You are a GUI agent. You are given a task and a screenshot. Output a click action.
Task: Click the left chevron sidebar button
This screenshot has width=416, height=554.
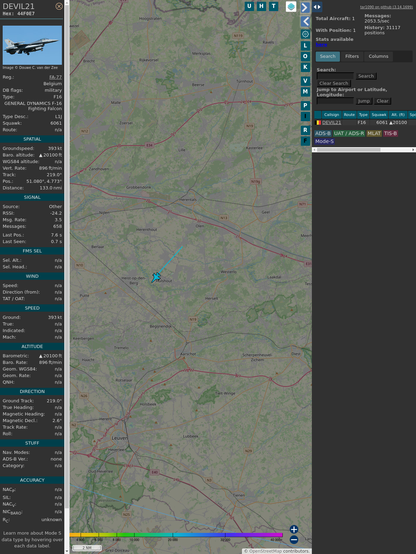(x=305, y=22)
